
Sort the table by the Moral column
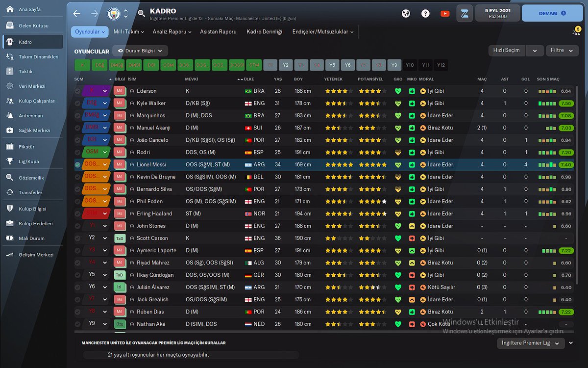coord(426,79)
